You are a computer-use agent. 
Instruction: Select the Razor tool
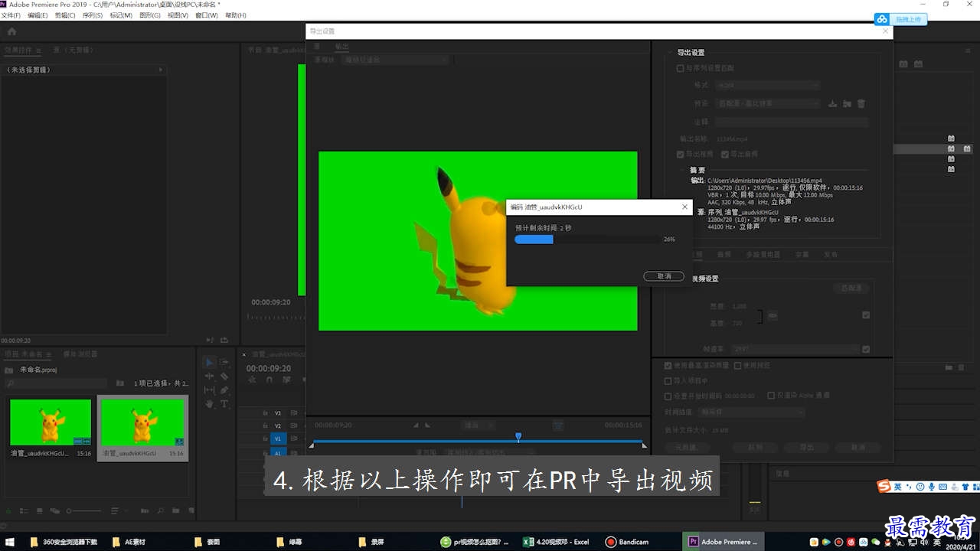224,376
